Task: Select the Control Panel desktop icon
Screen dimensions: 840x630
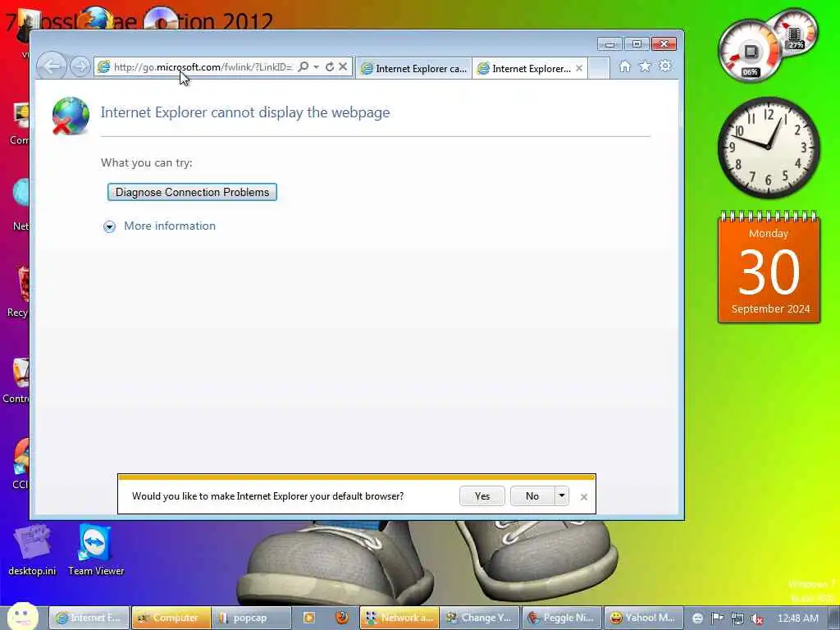Action: 17,378
